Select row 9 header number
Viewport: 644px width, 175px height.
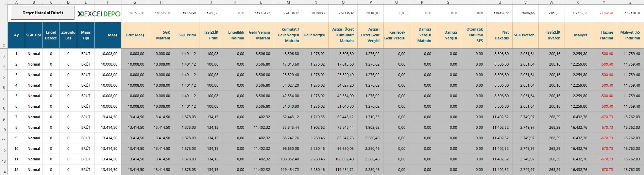[x=4, y=117]
